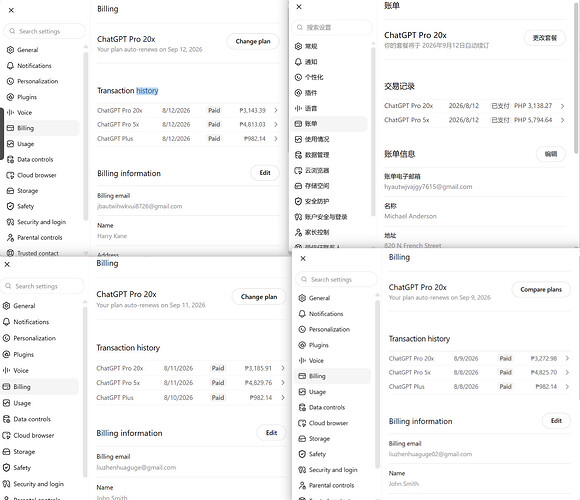Select Voice in the Compare plans window

pos(333,361)
